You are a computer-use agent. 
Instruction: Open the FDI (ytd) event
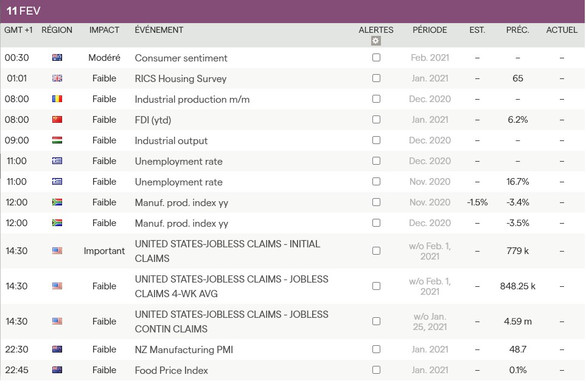pos(153,120)
